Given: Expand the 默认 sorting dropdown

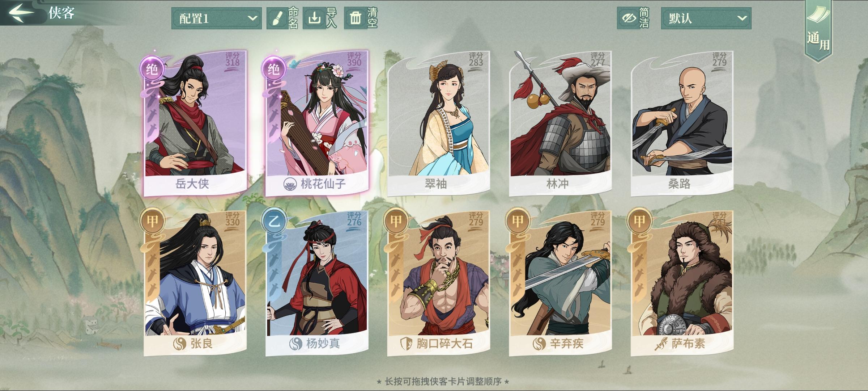Looking at the screenshot, I should pyautogui.click(x=706, y=18).
